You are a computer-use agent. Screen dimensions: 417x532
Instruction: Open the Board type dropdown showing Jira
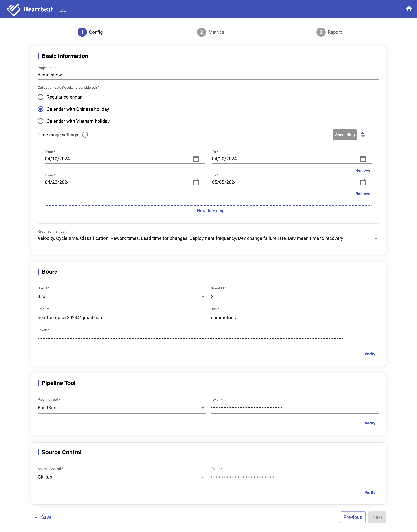coord(202,297)
